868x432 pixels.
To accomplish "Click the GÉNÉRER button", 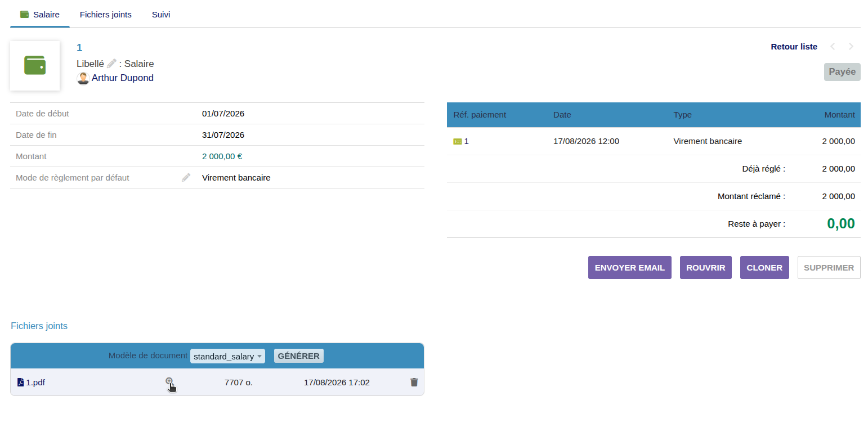I will tap(299, 355).
